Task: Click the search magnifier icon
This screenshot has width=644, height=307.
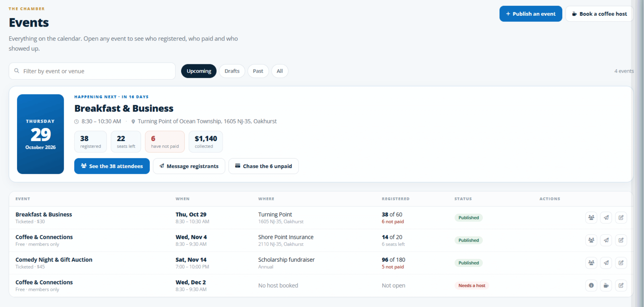Action: point(17,71)
